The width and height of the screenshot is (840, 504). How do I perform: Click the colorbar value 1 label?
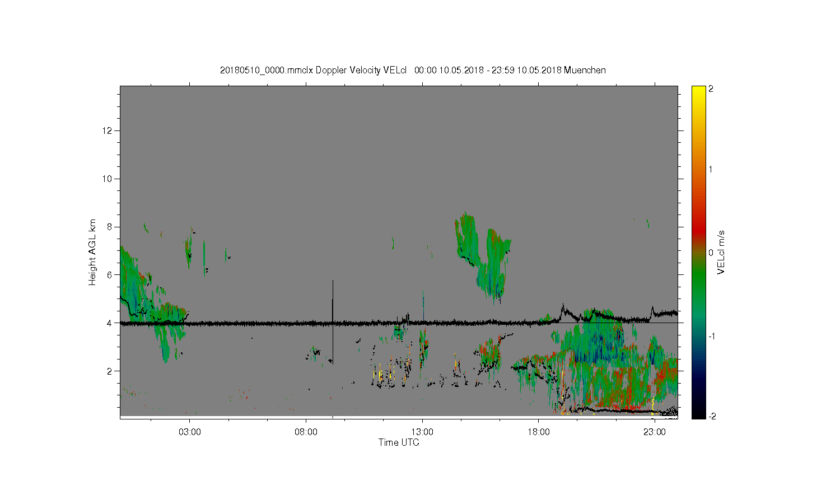[x=711, y=170]
